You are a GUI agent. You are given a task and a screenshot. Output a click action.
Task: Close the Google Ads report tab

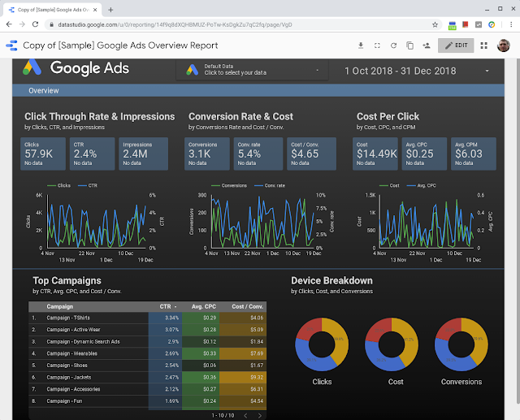95,10
